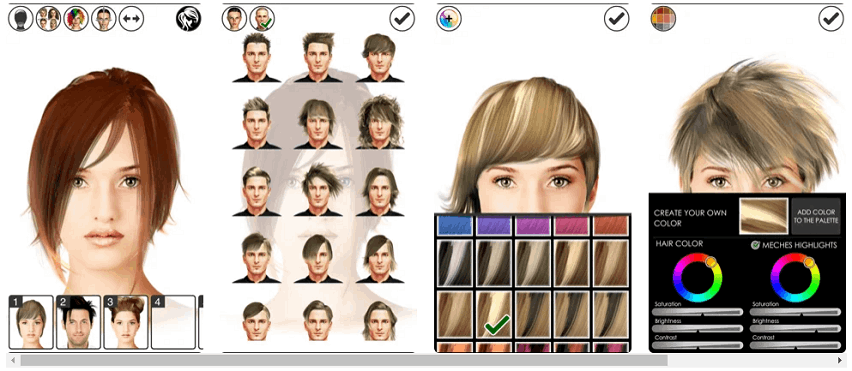Click Add Color To The Palette button
This screenshot has height=371, width=852.
click(x=816, y=216)
